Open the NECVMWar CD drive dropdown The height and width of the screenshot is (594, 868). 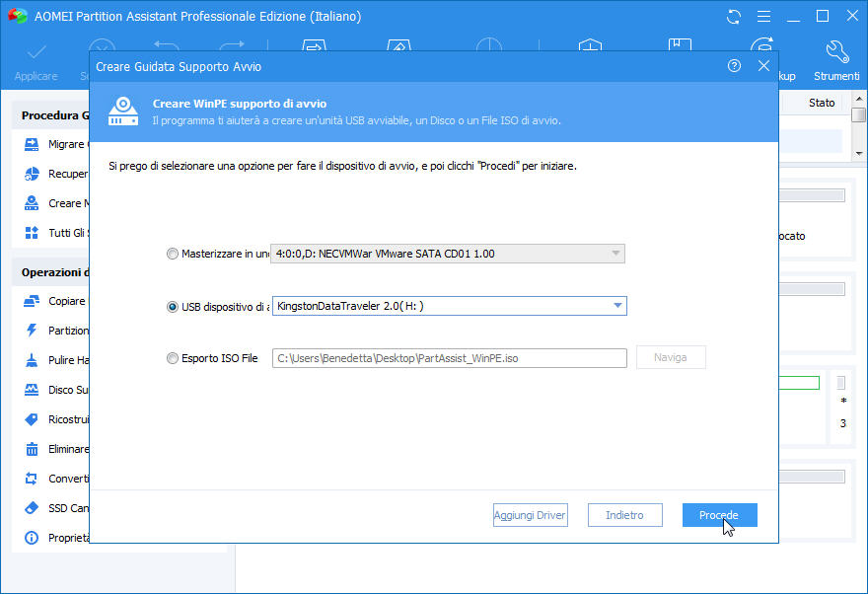(x=447, y=254)
